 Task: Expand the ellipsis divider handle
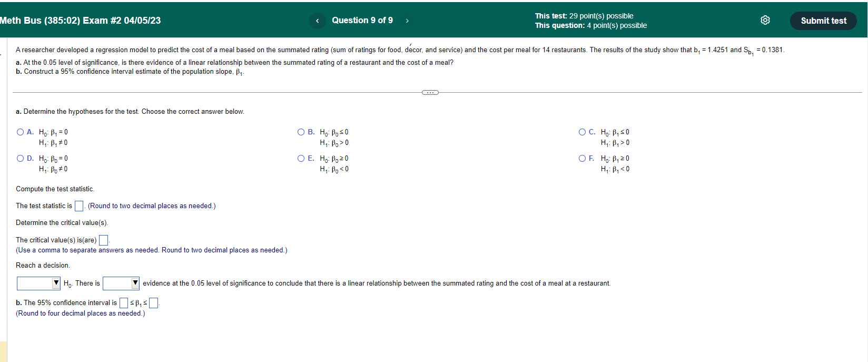(430, 92)
